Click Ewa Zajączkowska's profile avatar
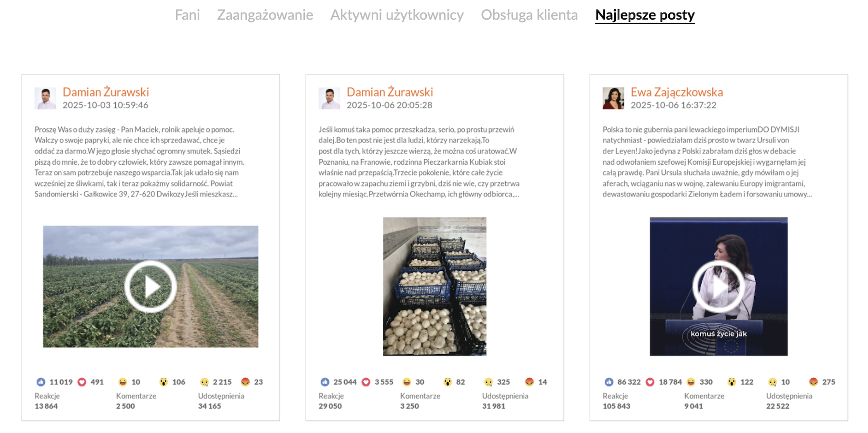 pyautogui.click(x=613, y=98)
